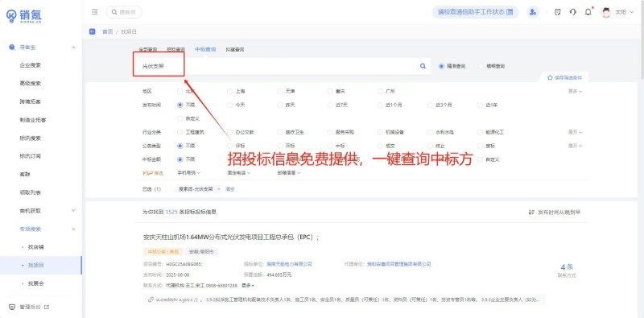
Task: Remove the 搜索词-光伏支架 filter tag
Action: (218, 189)
